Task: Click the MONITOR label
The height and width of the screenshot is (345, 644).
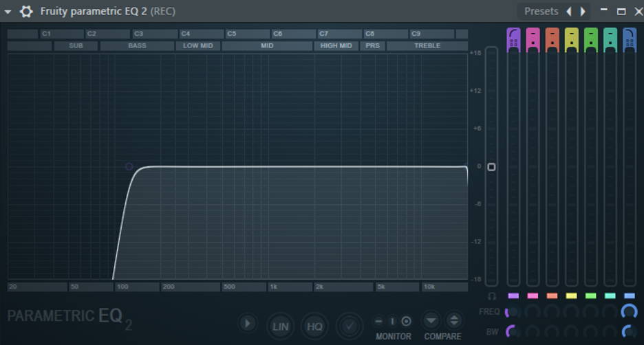Action: pos(393,336)
